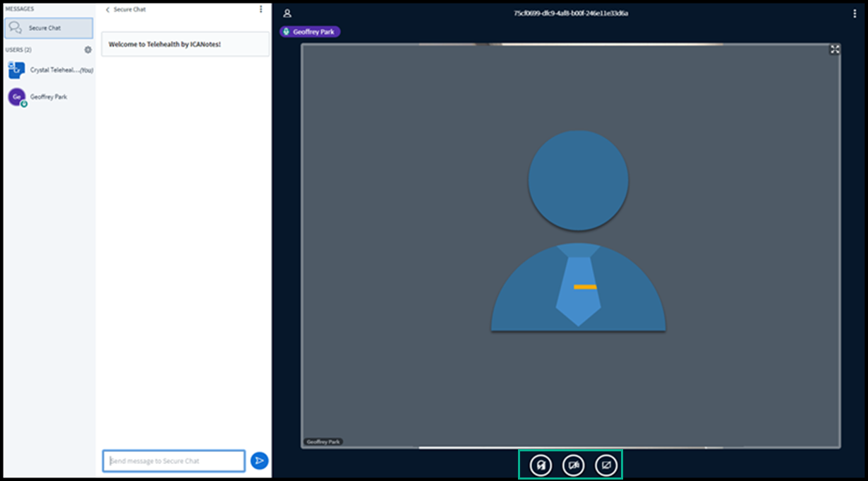
Task: Make Geoffrey Park's video fullscreen
Action: (x=835, y=49)
